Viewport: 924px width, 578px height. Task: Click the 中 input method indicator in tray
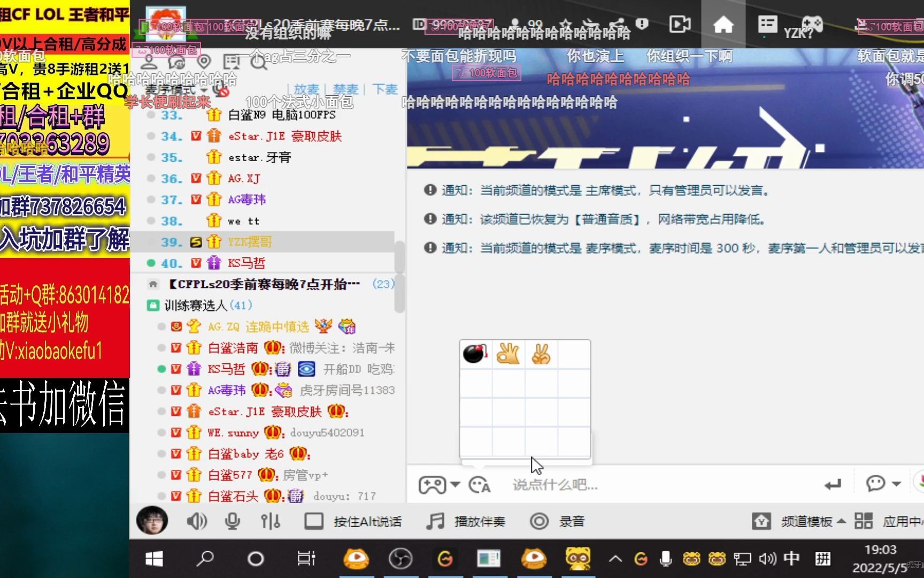click(x=791, y=559)
